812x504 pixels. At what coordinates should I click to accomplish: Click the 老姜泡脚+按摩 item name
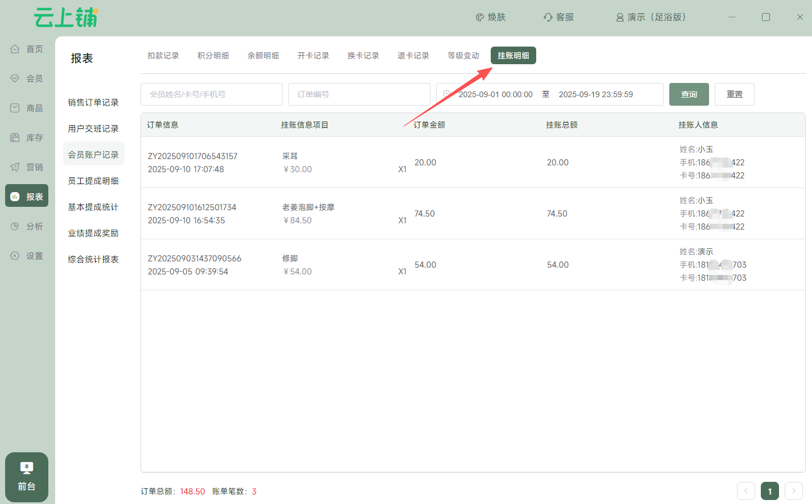(308, 207)
